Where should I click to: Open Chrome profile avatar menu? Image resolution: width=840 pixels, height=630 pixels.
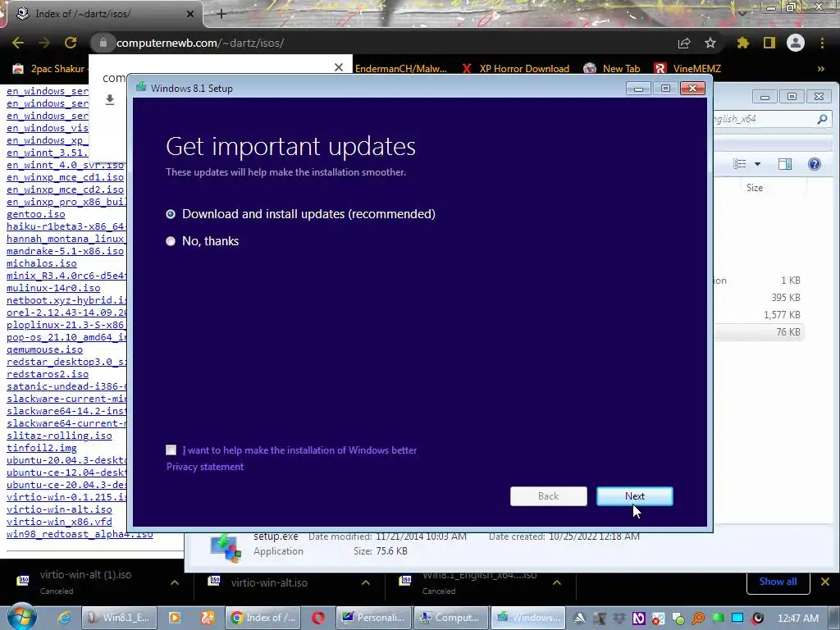click(796, 43)
